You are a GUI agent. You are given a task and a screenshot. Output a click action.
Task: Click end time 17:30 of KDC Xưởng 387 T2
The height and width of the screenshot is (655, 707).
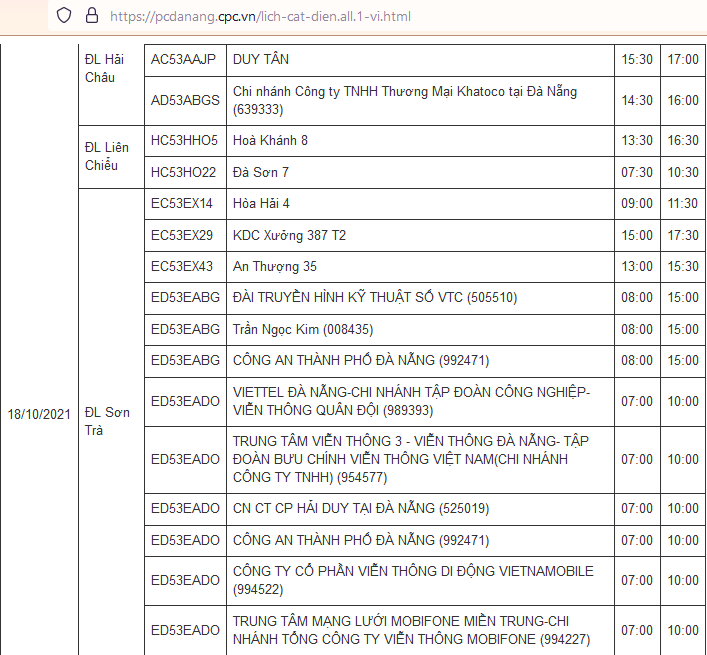[683, 235]
